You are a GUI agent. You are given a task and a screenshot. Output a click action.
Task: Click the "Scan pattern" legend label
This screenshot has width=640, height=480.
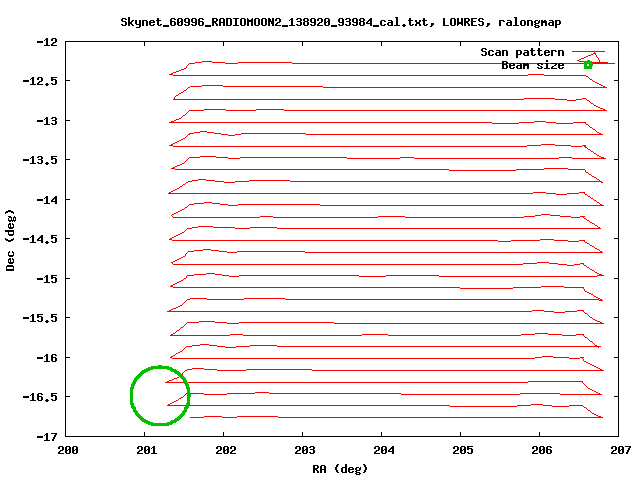[x=522, y=52]
